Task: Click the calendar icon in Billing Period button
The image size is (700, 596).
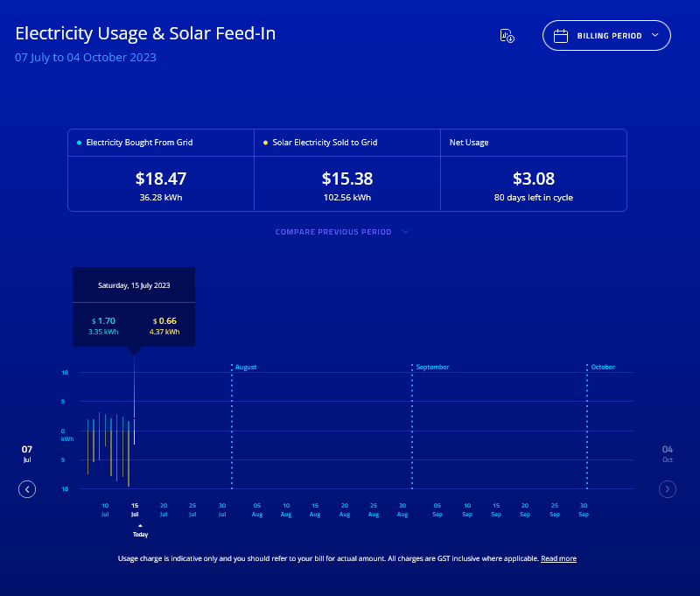Action: [562, 36]
